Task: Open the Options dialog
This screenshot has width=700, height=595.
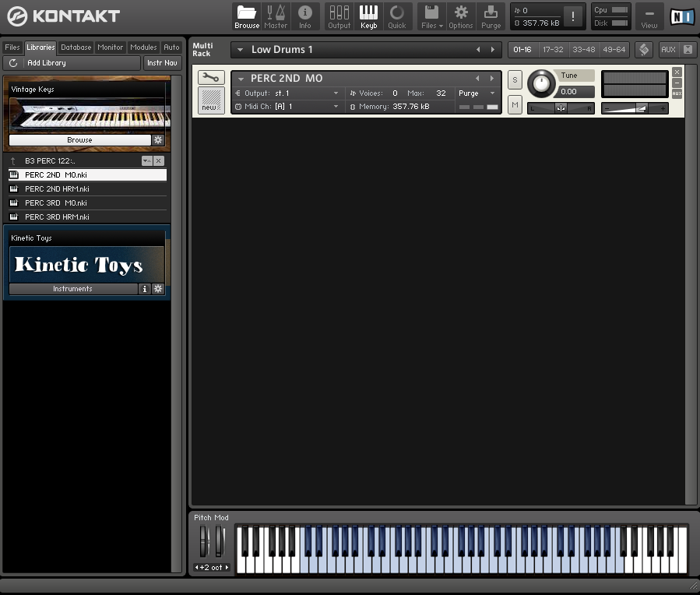Action: point(461,17)
